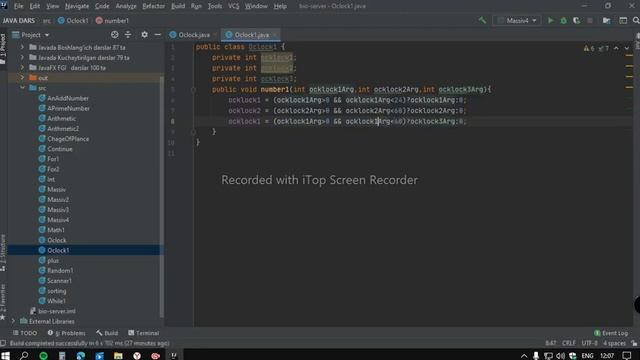Build project with the hammer icon

[x=482, y=20]
